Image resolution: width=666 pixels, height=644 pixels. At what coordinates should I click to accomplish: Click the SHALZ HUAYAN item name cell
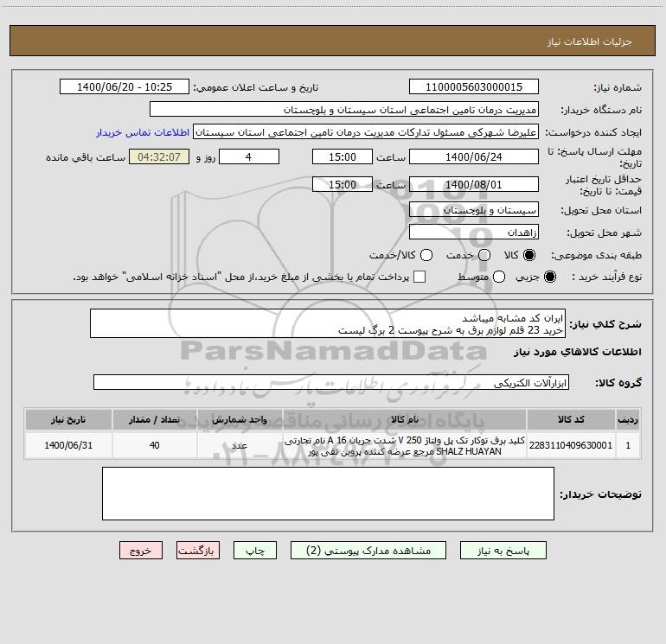click(x=405, y=445)
